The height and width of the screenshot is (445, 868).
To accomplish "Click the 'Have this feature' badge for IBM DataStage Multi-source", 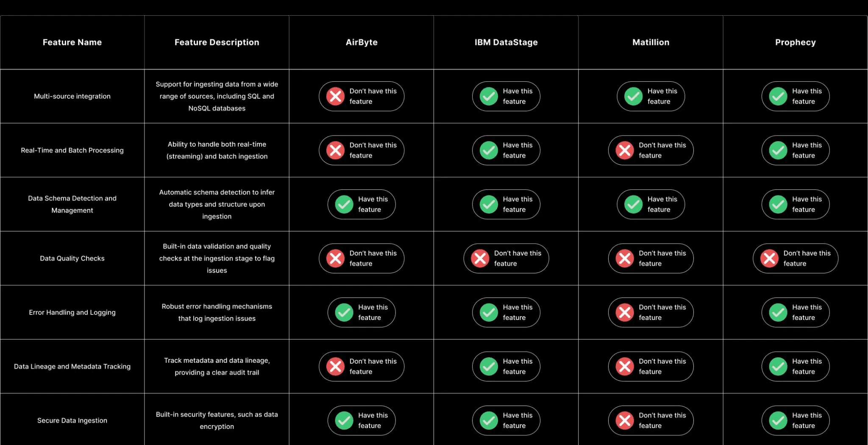I will [x=506, y=96].
